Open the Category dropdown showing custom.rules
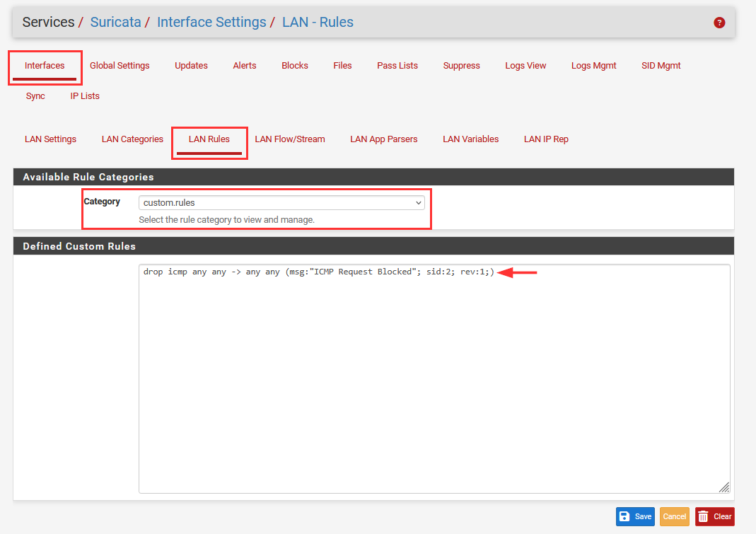This screenshot has height=534, width=756. (281, 203)
